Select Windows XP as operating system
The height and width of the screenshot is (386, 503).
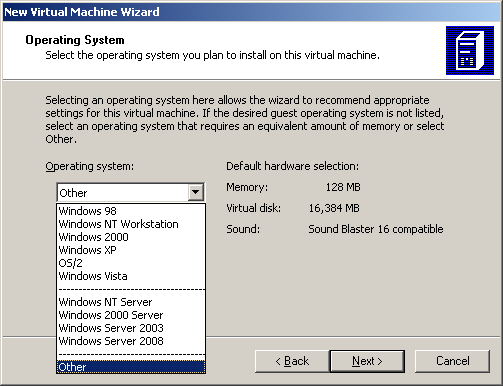click(x=131, y=250)
